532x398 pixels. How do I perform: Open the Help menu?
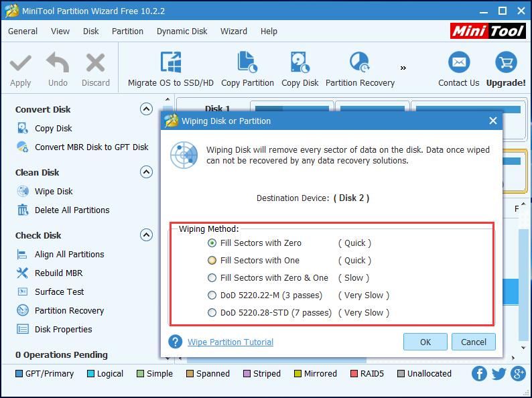269,31
